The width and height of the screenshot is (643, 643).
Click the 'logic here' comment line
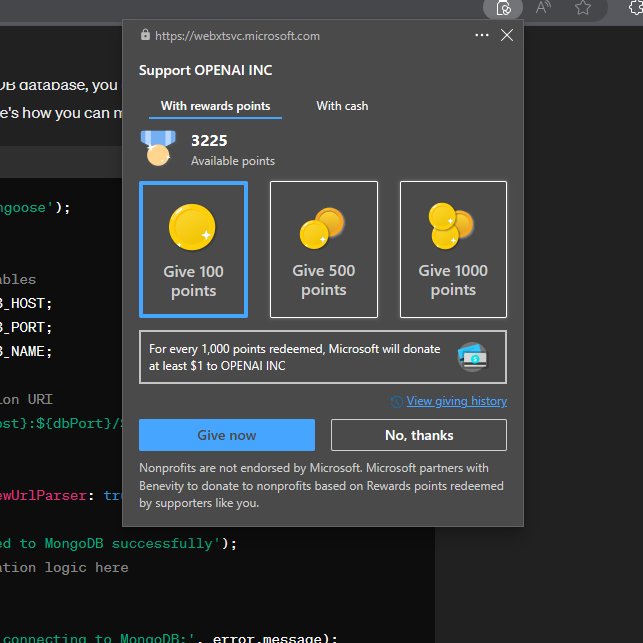64,568
